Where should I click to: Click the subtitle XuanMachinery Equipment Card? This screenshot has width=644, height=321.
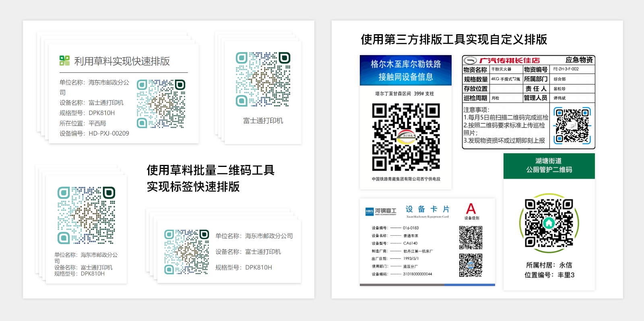pos(427,217)
